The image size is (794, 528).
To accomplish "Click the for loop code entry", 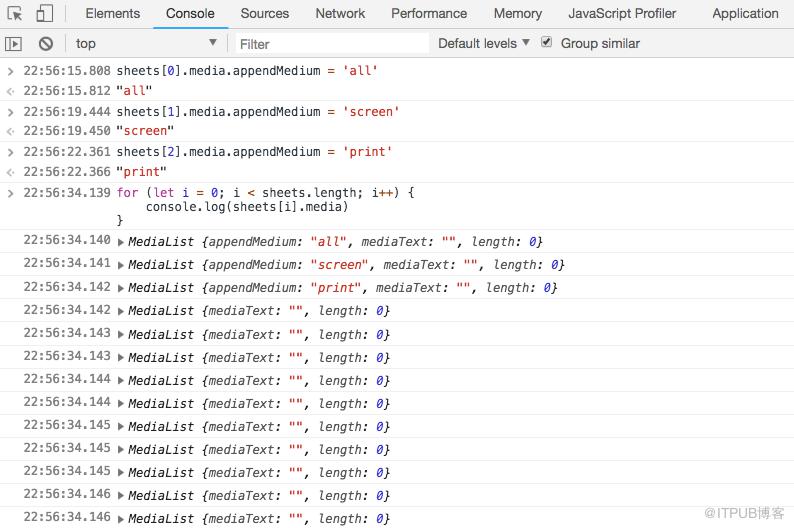I will (x=265, y=206).
